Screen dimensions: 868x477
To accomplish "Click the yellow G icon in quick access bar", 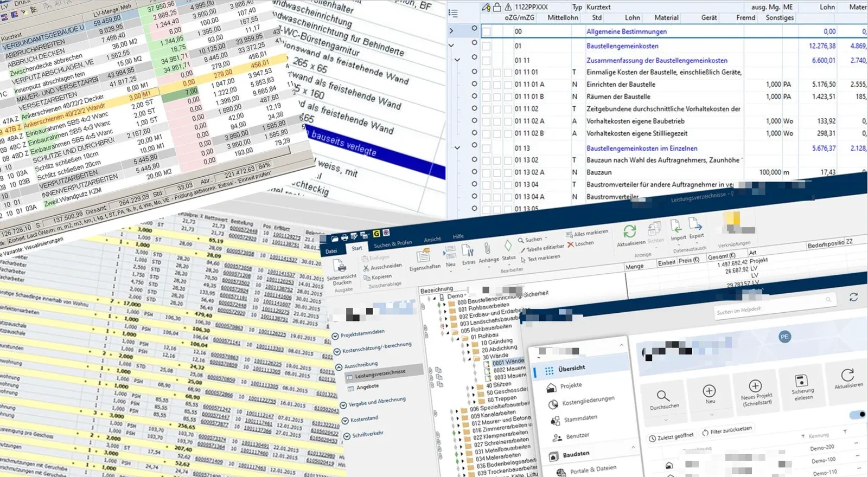I will click(376, 234).
